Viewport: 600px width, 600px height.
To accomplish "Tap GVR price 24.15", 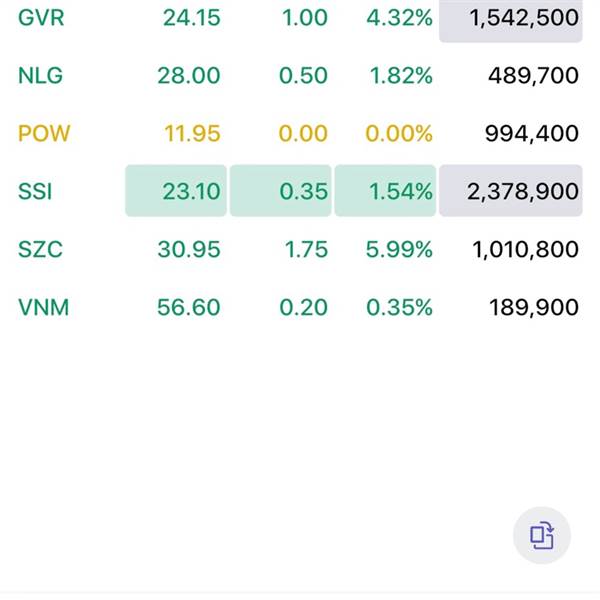I will (x=192, y=18).
